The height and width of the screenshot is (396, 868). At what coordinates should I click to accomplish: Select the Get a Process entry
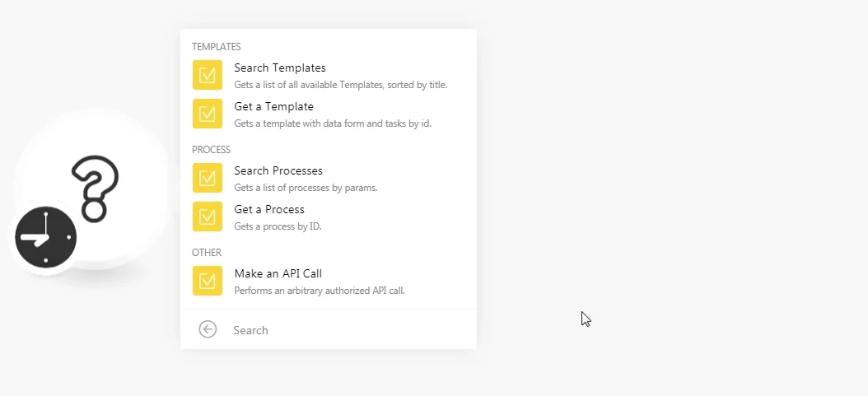pyautogui.click(x=329, y=217)
